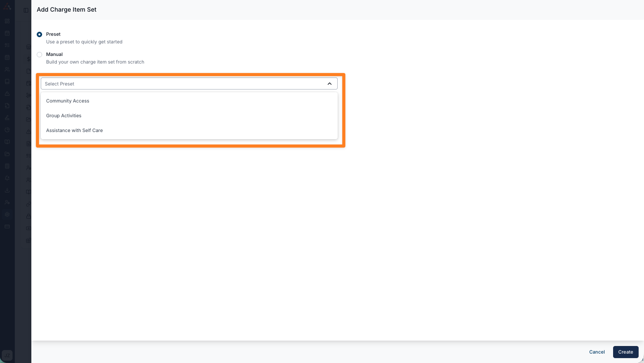Collapse the preset list using chevron arrow
Screen dimensions: 644x363
pos(330,84)
